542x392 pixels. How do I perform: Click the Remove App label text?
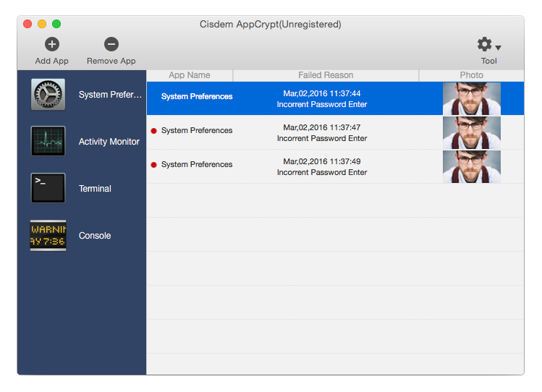point(111,61)
